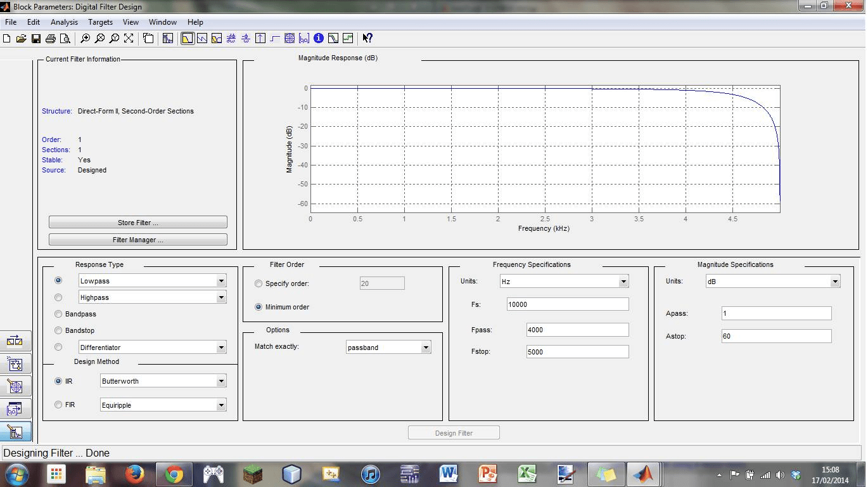This screenshot has width=868, height=487.
Task: Open the Butterworth IIR method dropdown
Action: pyautogui.click(x=221, y=381)
